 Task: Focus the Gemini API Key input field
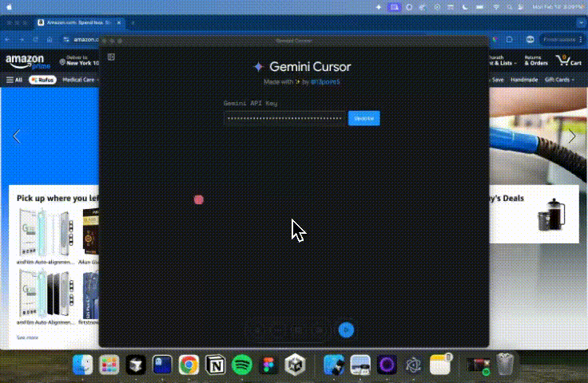284,118
